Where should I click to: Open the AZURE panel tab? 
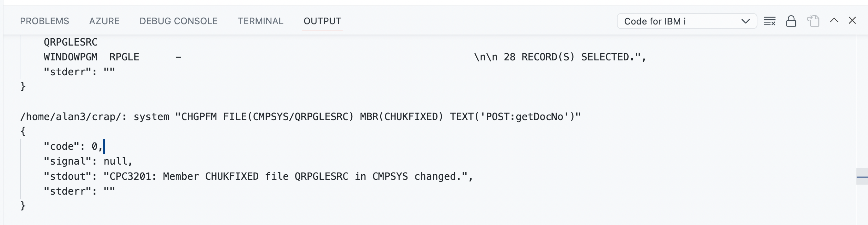(x=104, y=21)
